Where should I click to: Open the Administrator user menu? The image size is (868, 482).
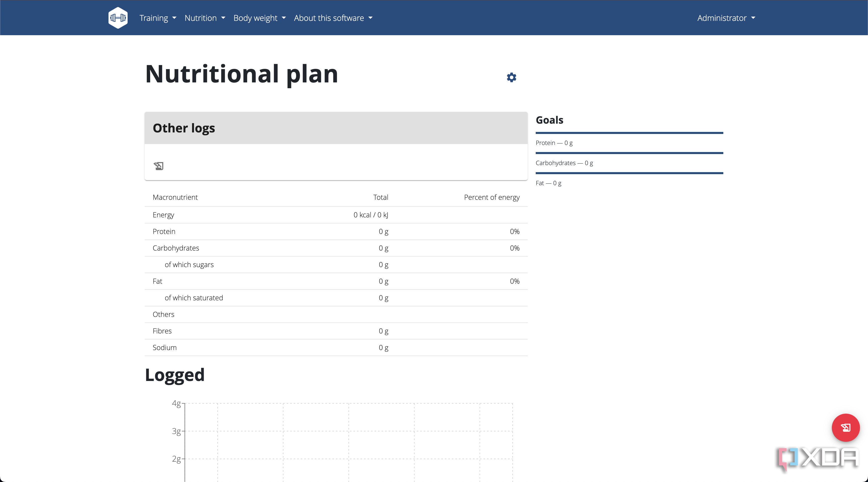click(x=727, y=18)
